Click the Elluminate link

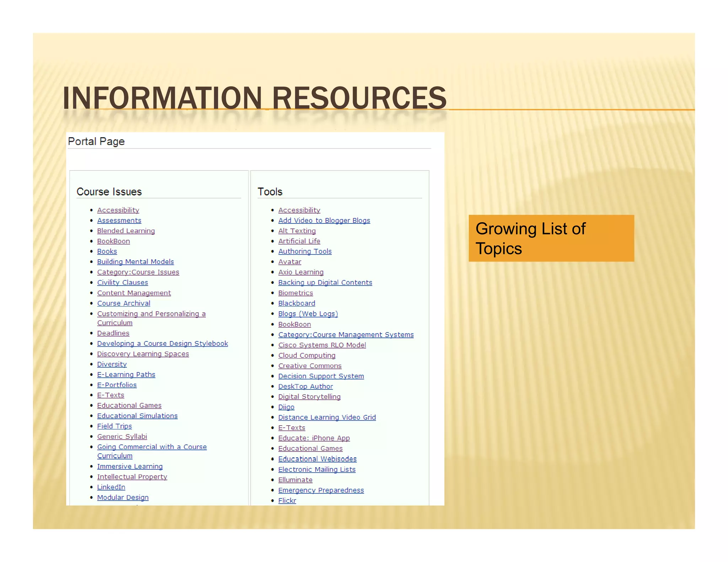pos(295,480)
